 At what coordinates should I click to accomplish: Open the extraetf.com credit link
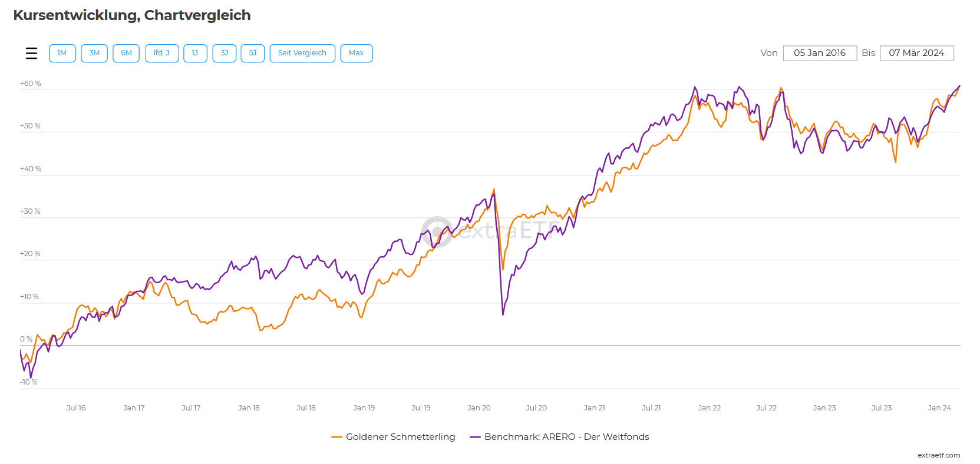938,455
